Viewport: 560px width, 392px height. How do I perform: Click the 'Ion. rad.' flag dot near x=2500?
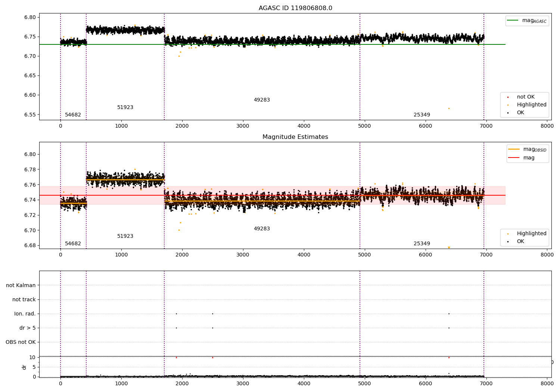[x=212, y=314]
